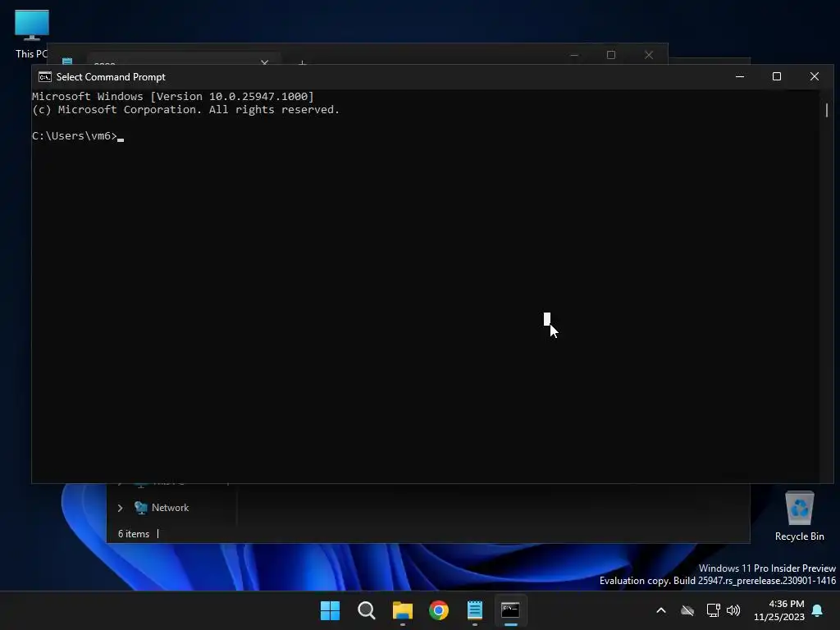Click the 'Select Command Prompt' title text
The width and height of the screenshot is (840, 630).
point(111,77)
